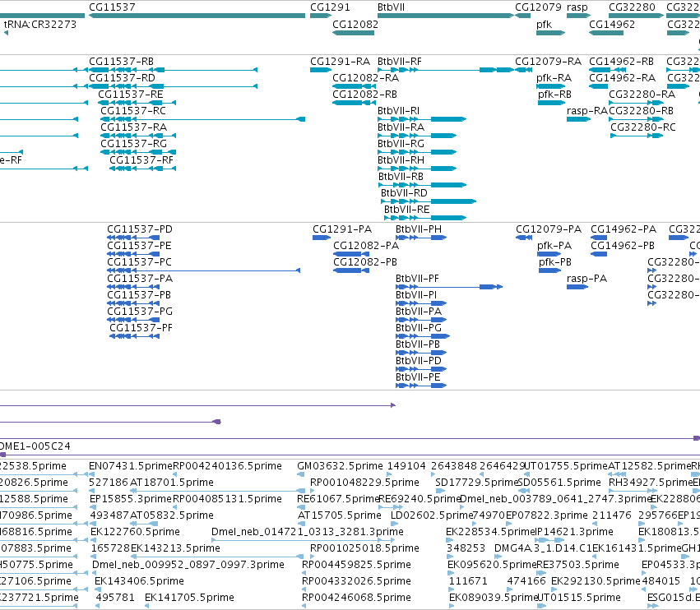Click transcript BtbVII-RG label
700x610 pixels.
(x=401, y=144)
